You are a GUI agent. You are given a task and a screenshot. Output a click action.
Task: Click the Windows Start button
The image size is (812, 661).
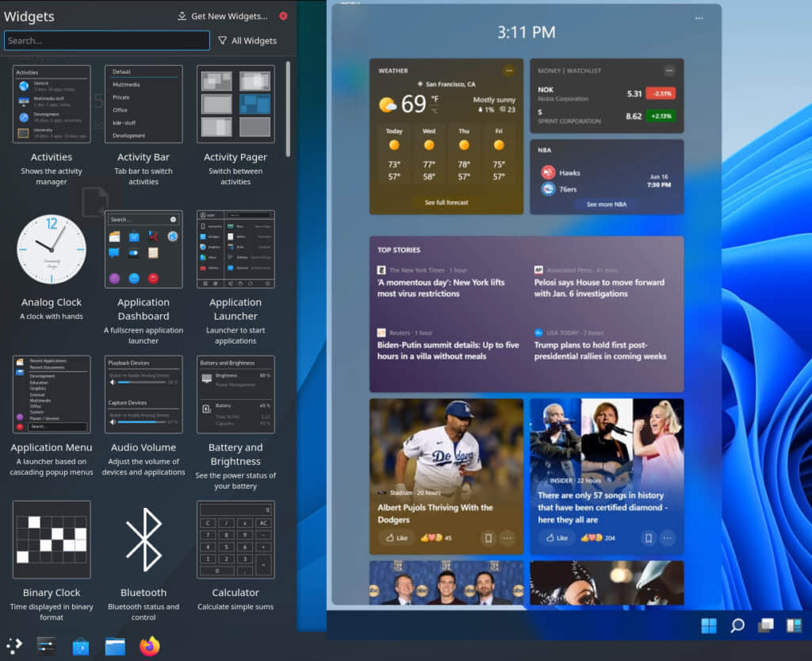709,626
